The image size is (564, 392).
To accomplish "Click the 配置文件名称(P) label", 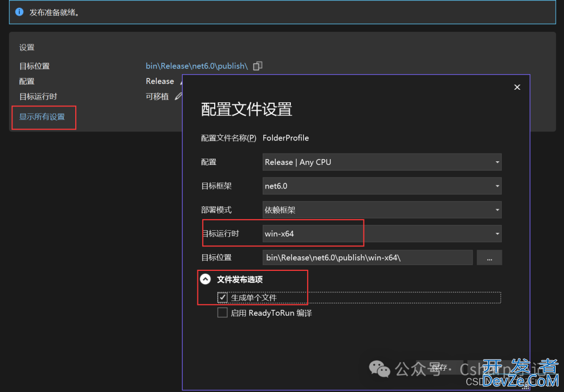I will (228, 138).
